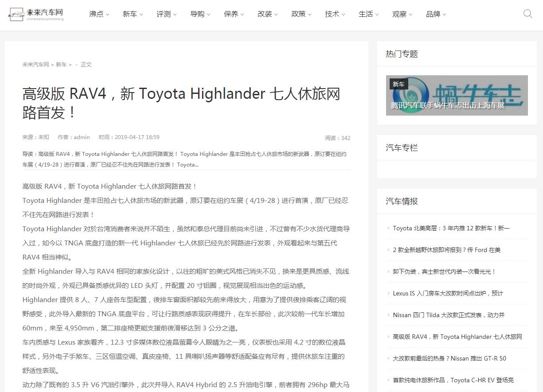
Task: Click the paragraph starting 全新 Highlander 导入
Action: coord(186,279)
